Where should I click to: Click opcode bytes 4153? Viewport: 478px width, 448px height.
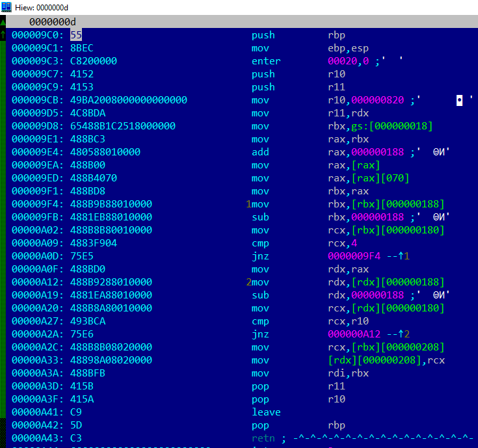82,87
